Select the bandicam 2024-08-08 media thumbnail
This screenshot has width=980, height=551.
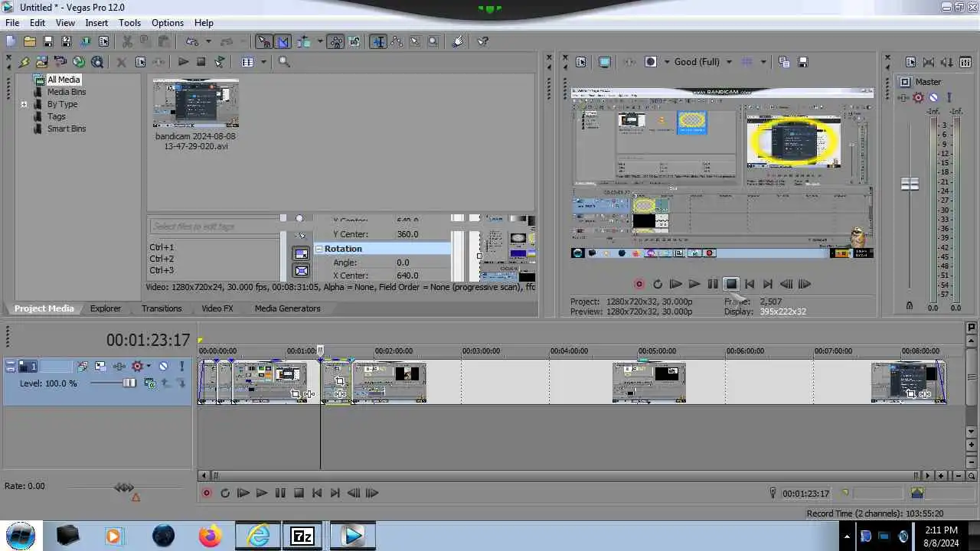pyautogui.click(x=195, y=103)
